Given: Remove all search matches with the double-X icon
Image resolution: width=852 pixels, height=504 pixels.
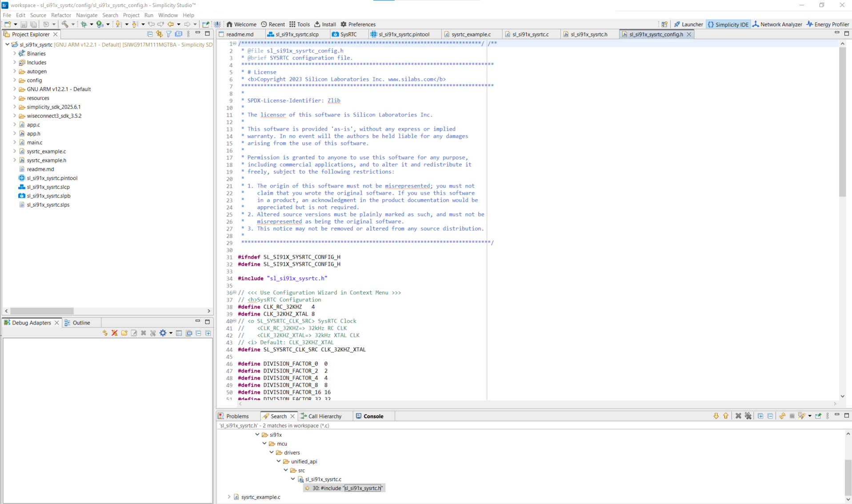Looking at the screenshot, I should point(749,416).
